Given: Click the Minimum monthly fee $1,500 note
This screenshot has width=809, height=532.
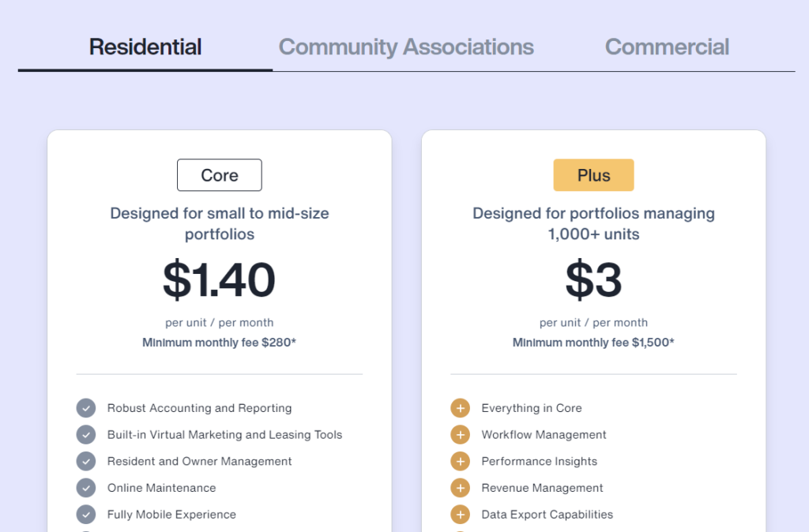Looking at the screenshot, I should click(x=593, y=343).
